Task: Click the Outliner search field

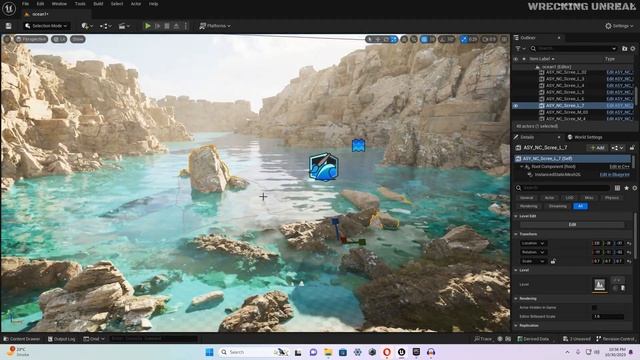Action: point(573,49)
